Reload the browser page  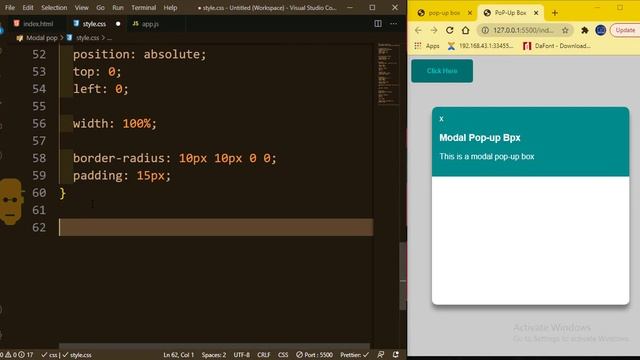[449, 30]
